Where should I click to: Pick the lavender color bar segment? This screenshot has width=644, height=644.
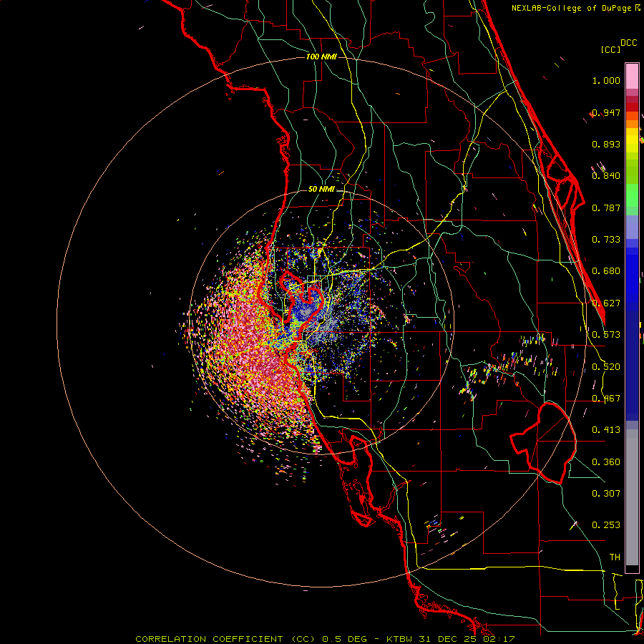tap(632, 227)
